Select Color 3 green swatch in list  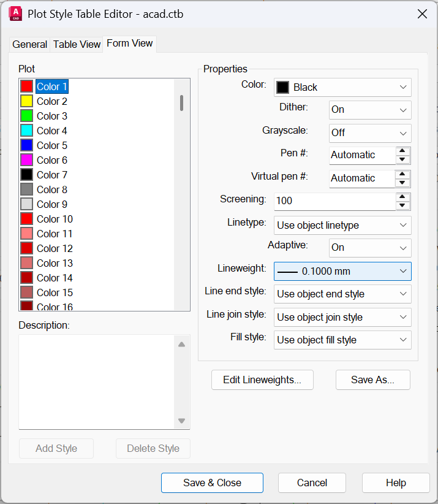point(26,116)
